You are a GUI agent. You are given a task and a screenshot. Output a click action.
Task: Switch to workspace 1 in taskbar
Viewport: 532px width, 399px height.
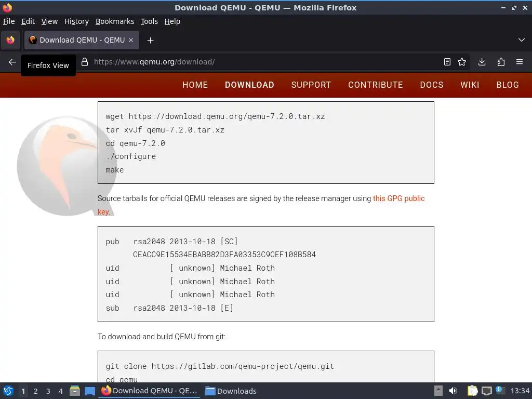click(x=23, y=391)
